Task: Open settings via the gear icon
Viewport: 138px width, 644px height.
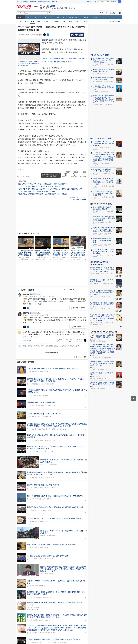Action: pos(120,13)
